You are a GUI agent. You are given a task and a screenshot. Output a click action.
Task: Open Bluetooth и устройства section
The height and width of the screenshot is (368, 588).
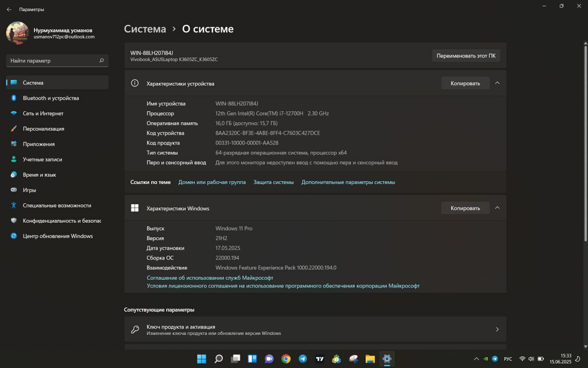[x=57, y=98]
